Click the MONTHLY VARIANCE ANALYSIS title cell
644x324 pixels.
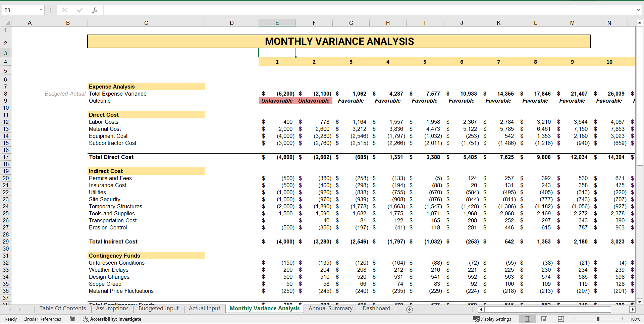(x=339, y=42)
